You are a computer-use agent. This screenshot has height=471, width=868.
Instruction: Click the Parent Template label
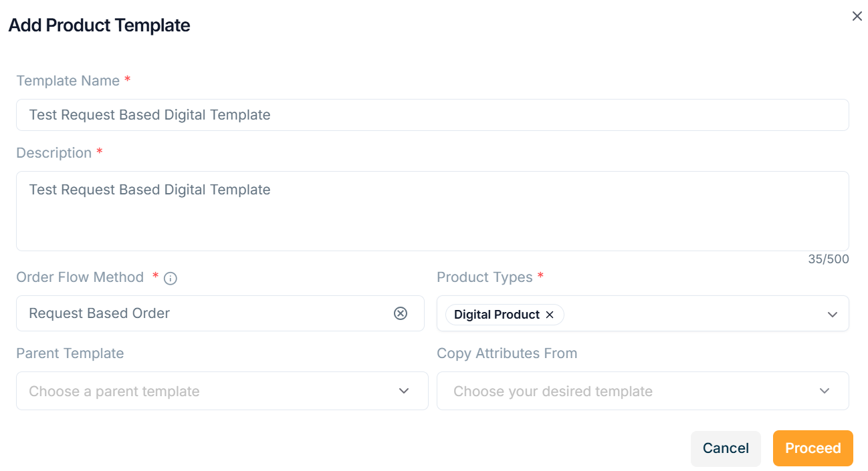coord(70,353)
